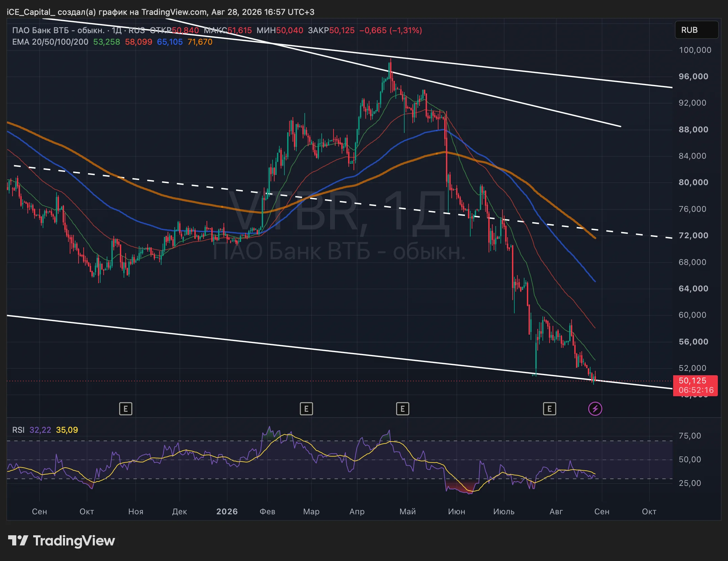This screenshot has width=728, height=561.
Task: Click the Июн label on the time axis
Action: (x=457, y=512)
